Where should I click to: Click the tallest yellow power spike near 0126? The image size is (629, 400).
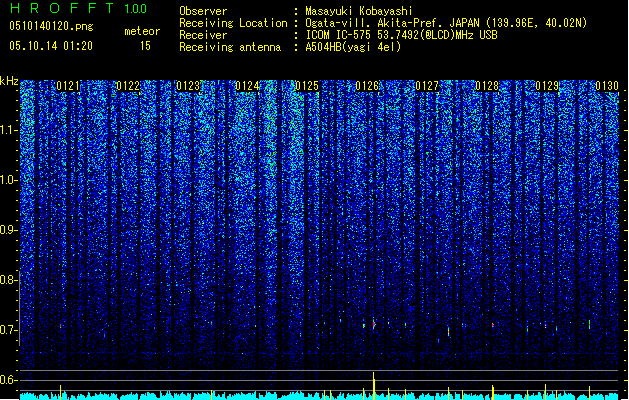(374, 386)
